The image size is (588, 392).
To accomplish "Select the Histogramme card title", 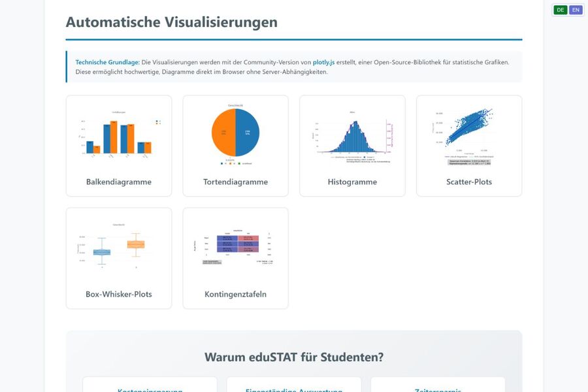I will 352,182.
